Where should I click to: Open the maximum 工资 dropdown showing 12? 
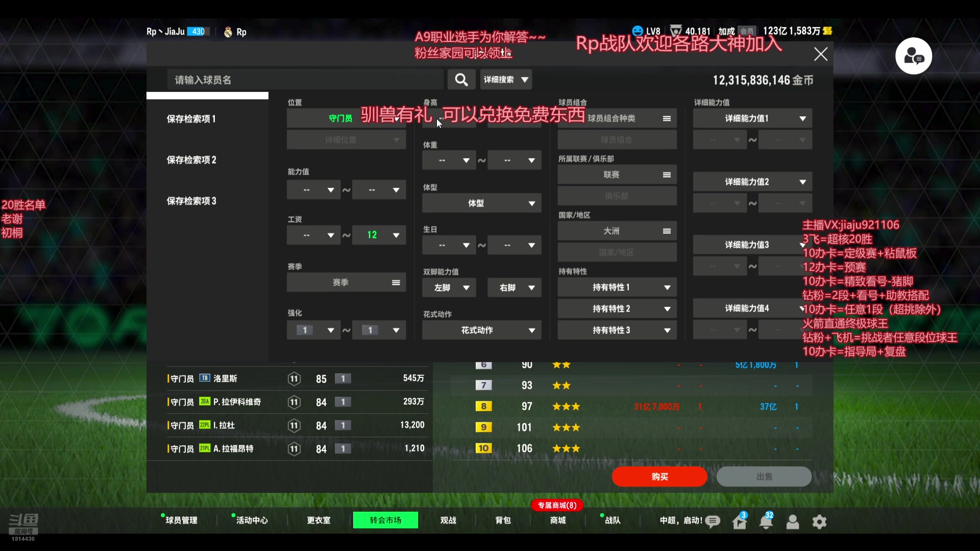pyautogui.click(x=379, y=235)
